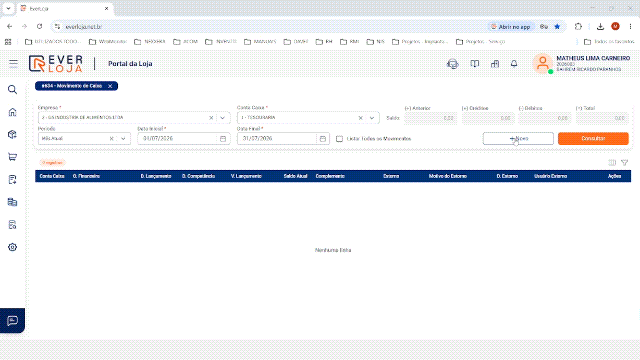
Task: Click Abrir no app button in address bar
Action: pos(510,27)
